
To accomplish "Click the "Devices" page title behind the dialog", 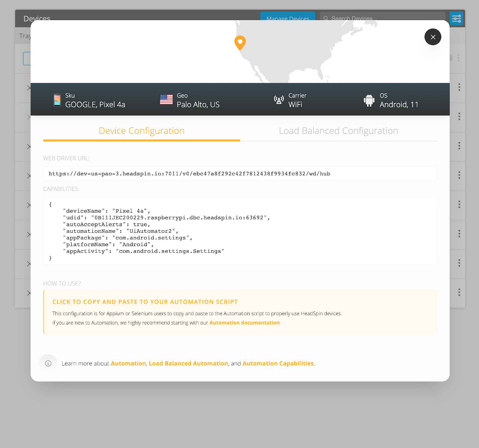I will coord(37,18).
